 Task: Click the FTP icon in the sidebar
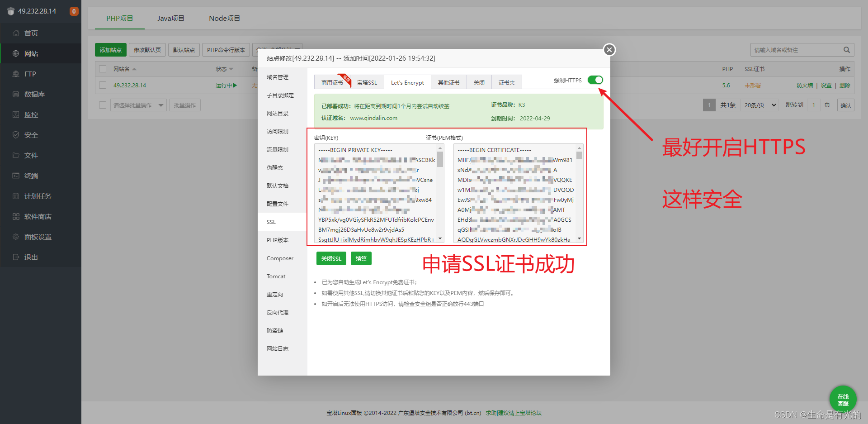click(16, 74)
